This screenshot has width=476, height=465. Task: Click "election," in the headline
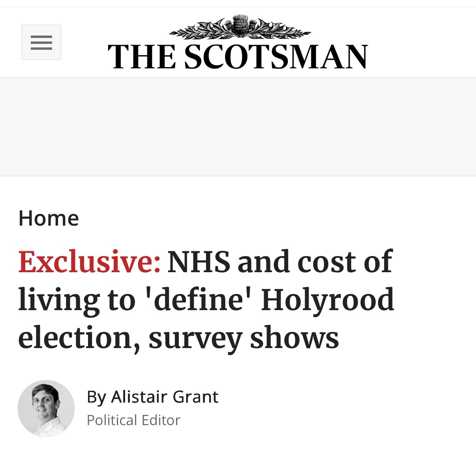(x=79, y=338)
